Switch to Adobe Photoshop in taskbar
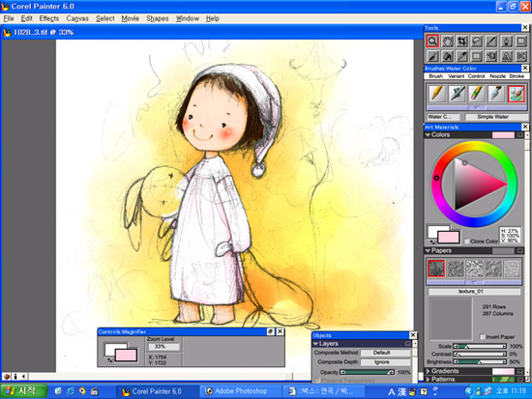The width and height of the screenshot is (532, 399). (x=241, y=391)
